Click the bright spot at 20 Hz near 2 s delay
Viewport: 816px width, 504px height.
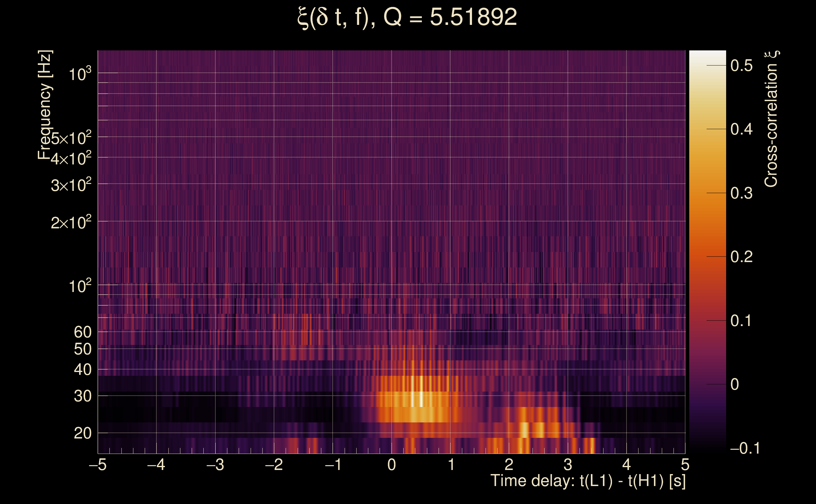[x=524, y=430]
